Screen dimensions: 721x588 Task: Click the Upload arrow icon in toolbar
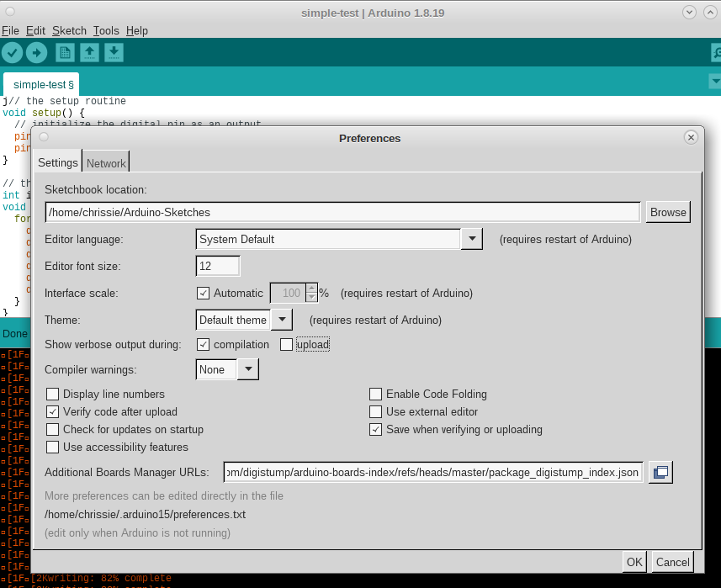pyautogui.click(x=37, y=52)
